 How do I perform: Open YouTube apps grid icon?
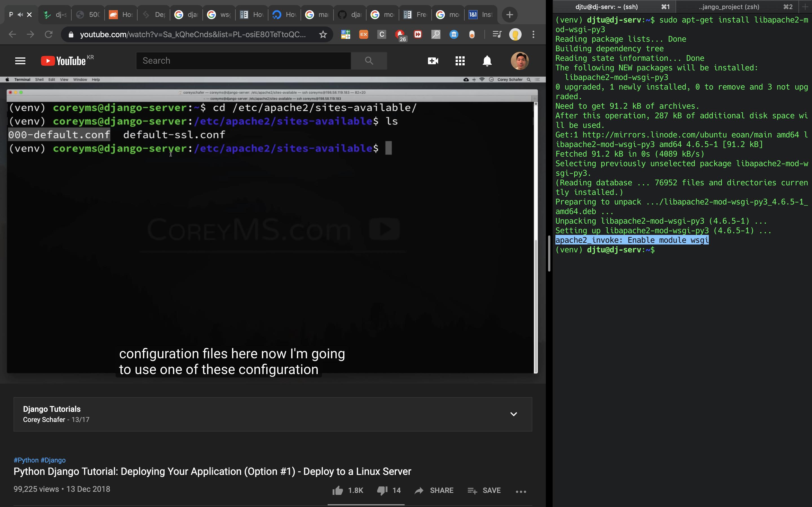click(460, 61)
